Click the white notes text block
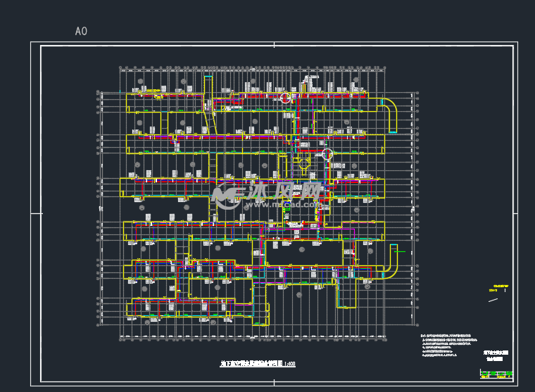This screenshot has height=392, width=535. click(x=445, y=346)
